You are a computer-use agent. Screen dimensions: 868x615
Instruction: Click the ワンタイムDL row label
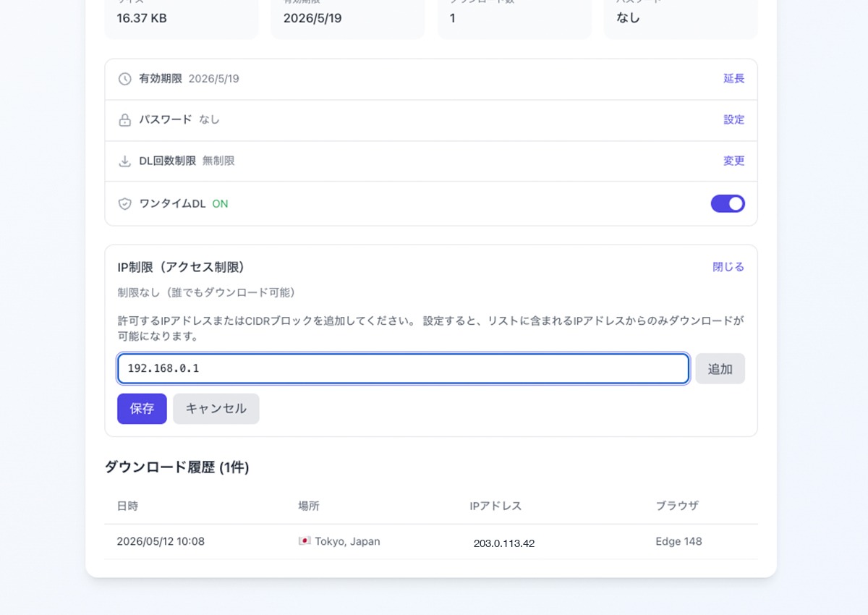pos(173,204)
